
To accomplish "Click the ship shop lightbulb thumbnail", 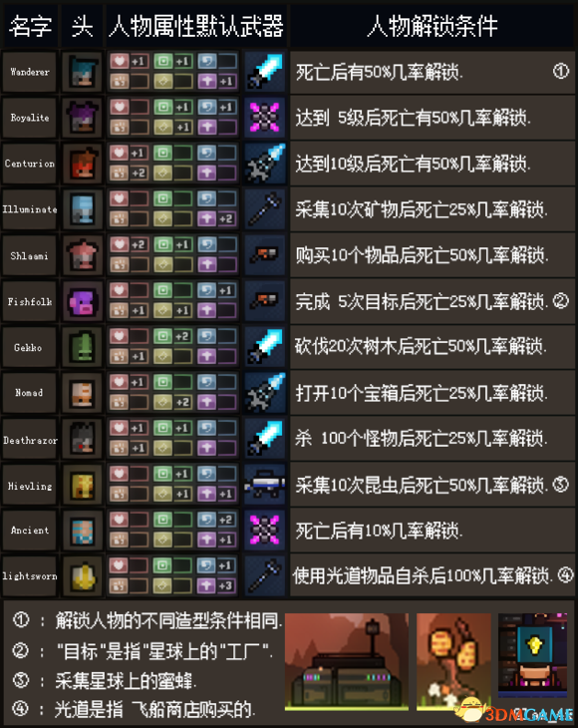I will (532, 655).
